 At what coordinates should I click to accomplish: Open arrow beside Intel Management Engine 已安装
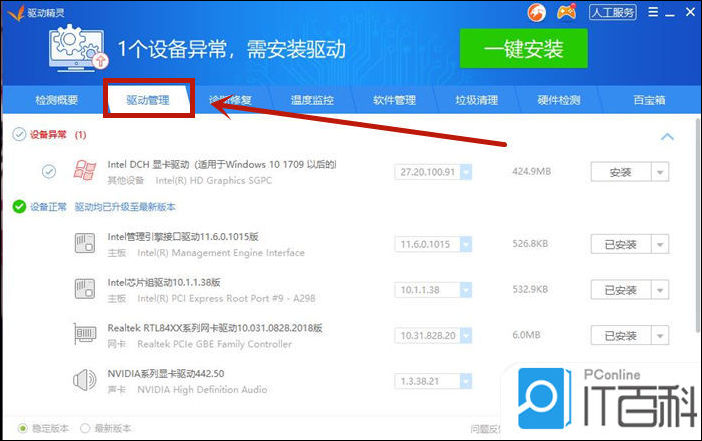coord(660,244)
